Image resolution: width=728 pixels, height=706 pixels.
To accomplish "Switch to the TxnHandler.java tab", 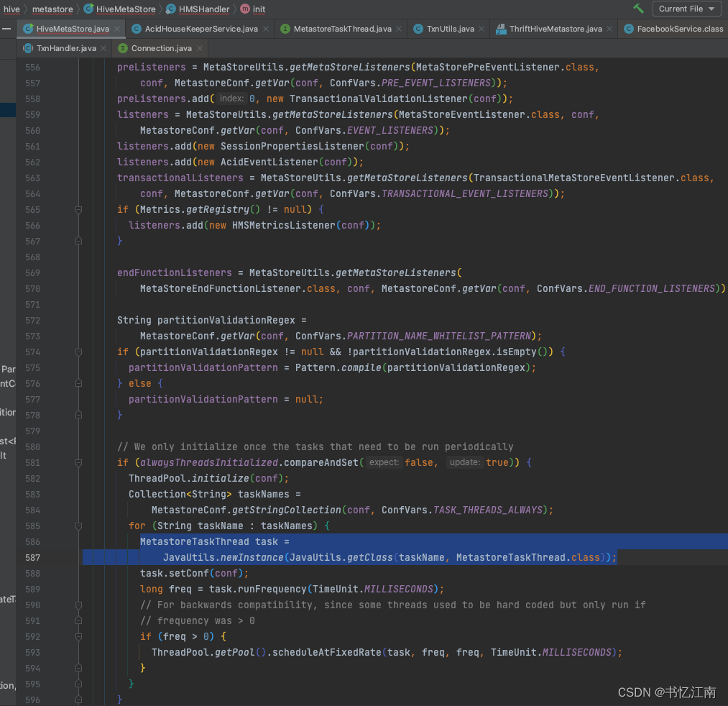I will [x=66, y=48].
